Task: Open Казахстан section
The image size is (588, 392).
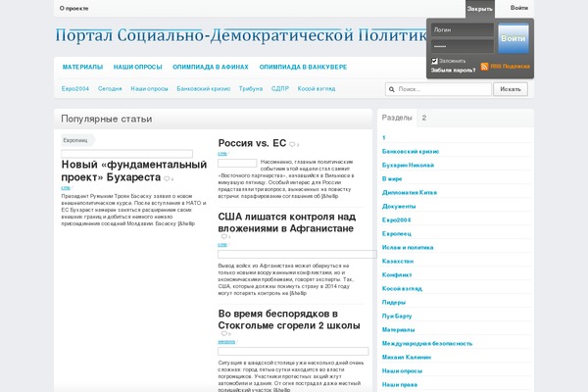Action: tap(398, 261)
